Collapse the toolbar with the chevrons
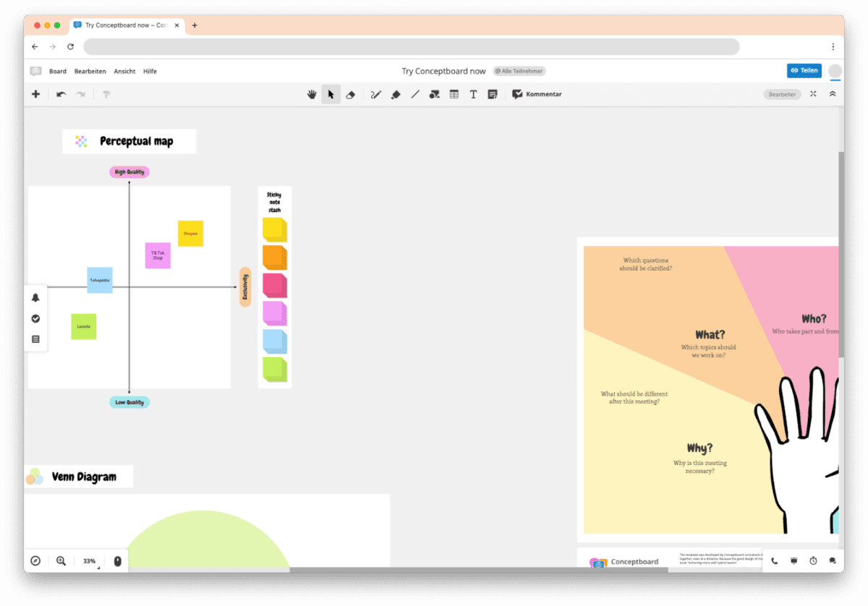868x606 pixels. pos(833,94)
